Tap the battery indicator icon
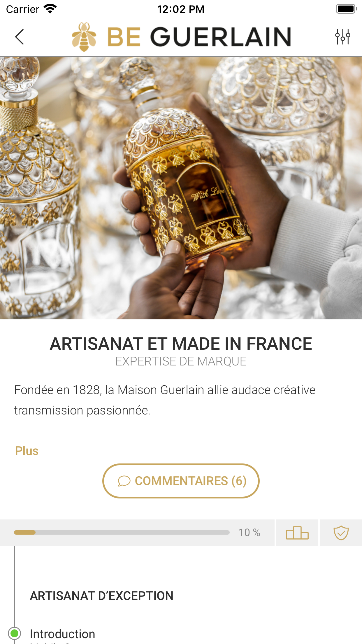The width and height of the screenshot is (362, 644). (x=347, y=9)
